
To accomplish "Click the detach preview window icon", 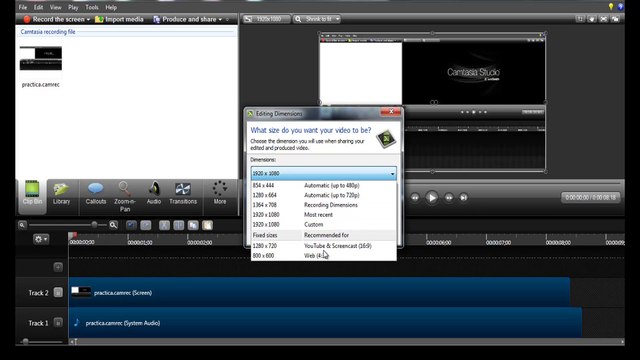I will pyautogui.click(x=615, y=19).
